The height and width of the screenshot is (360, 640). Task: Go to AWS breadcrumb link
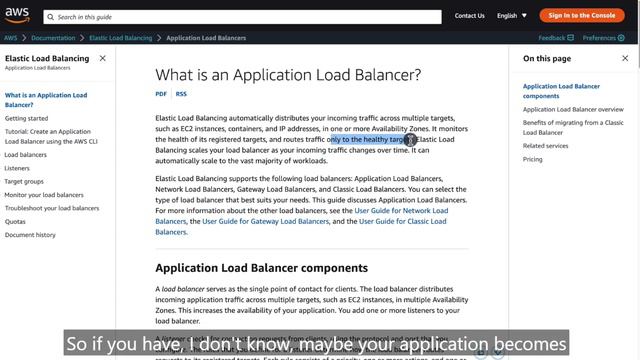point(11,38)
